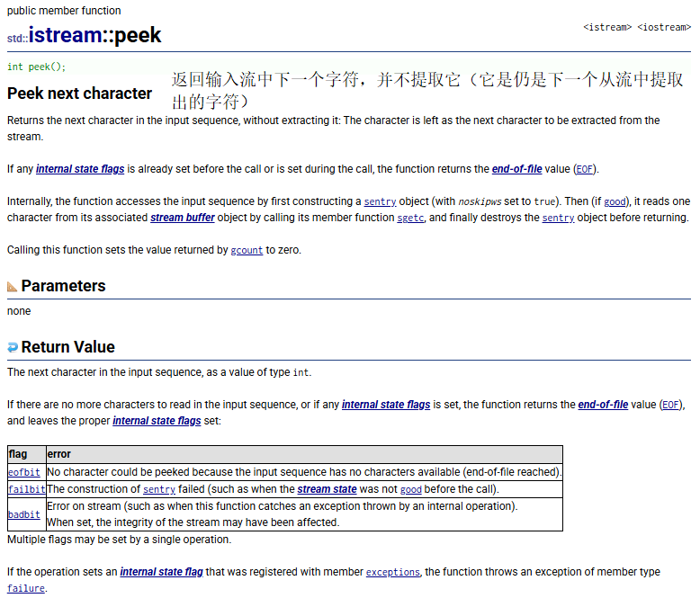Screen dimensions: 700x607
Task: Open the 'badbit' flag link in the table
Action: tap(24, 514)
